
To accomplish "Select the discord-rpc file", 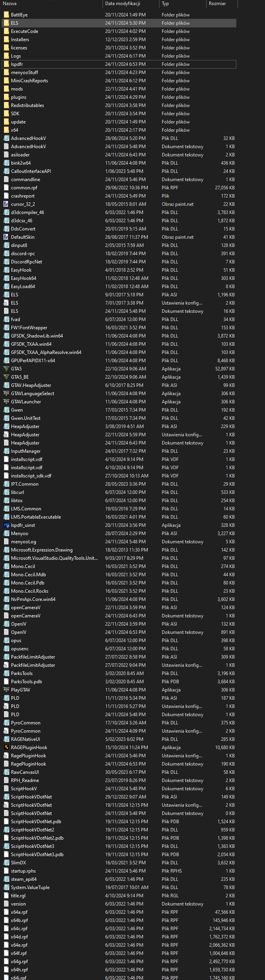I will click(x=119, y=254).
